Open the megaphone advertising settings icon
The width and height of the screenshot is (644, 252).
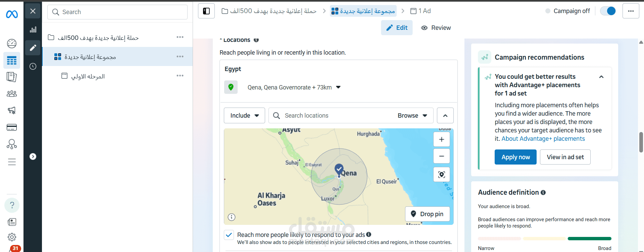(12, 110)
